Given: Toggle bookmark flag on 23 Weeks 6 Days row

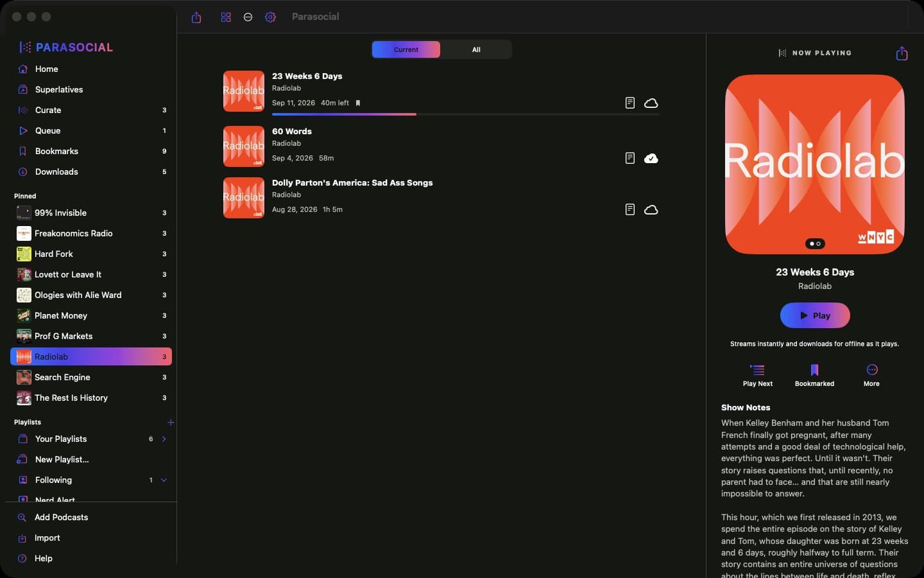Looking at the screenshot, I should click(358, 103).
